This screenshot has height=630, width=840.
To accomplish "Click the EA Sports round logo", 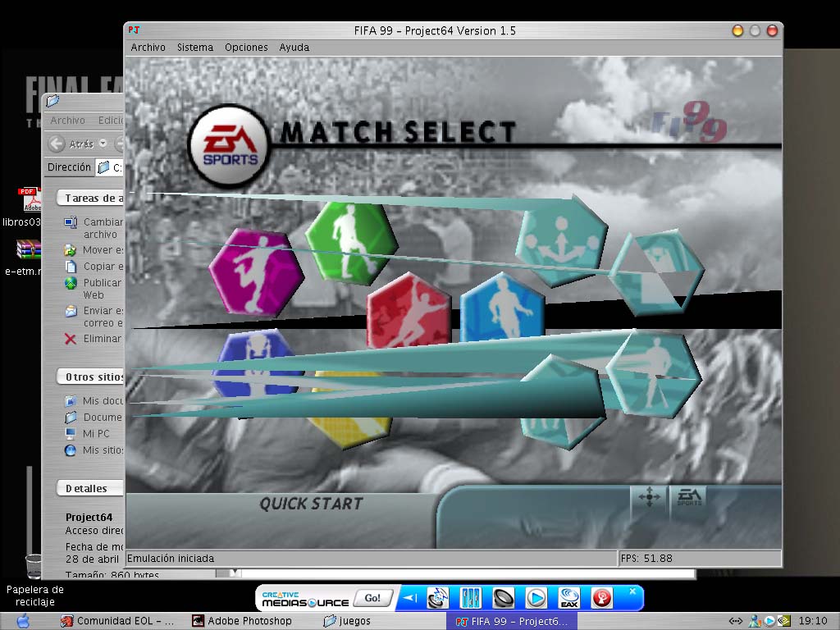I will click(x=230, y=146).
